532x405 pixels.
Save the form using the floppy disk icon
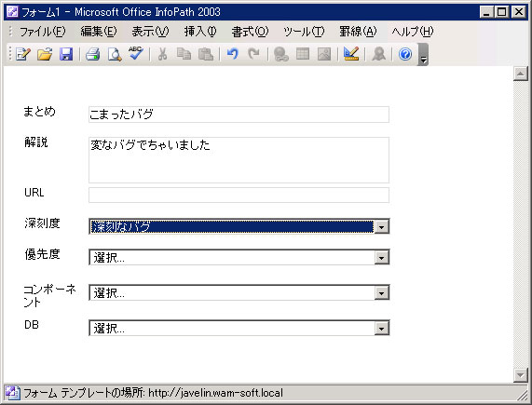tap(66, 54)
